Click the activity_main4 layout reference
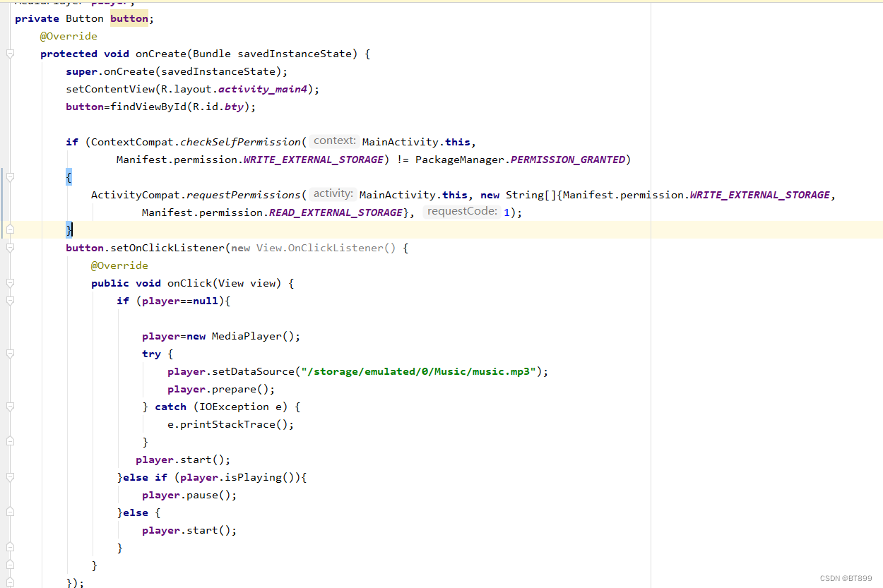The height and width of the screenshot is (588, 883). (x=263, y=88)
